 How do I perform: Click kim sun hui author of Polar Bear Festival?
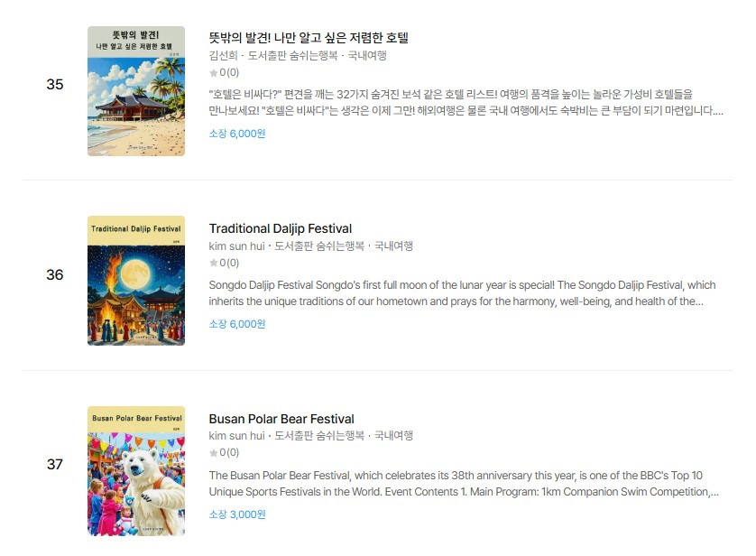(236, 435)
